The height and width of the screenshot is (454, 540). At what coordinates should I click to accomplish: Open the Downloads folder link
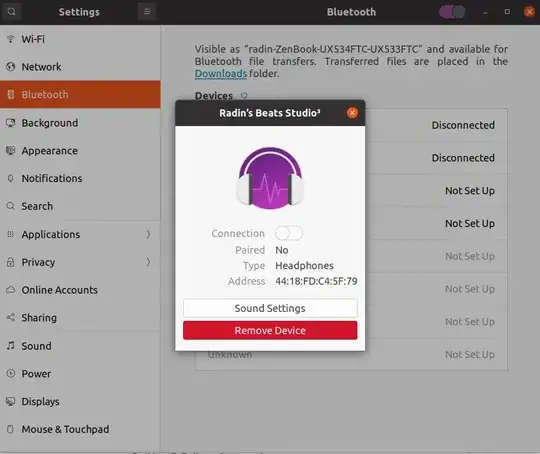pyautogui.click(x=221, y=73)
